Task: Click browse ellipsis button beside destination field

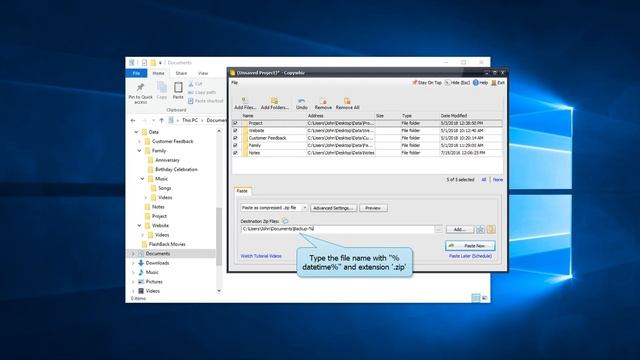Action: [x=438, y=229]
